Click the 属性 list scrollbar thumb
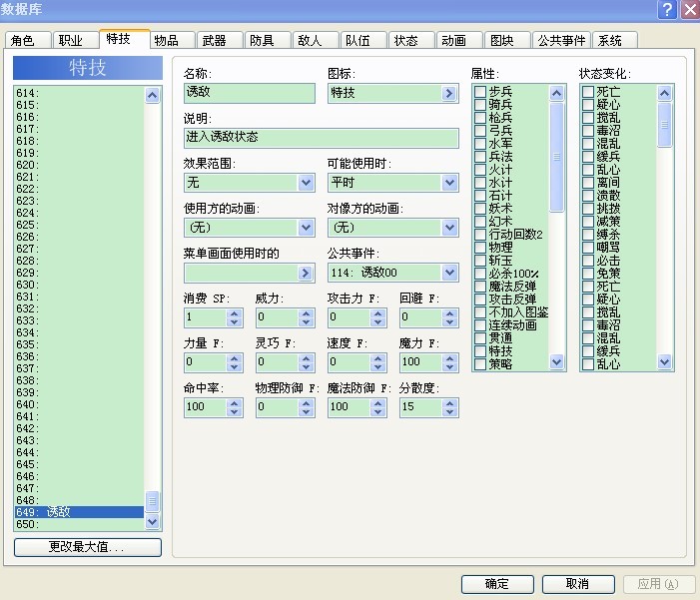Screen dimensions: 700x600 coord(556,157)
